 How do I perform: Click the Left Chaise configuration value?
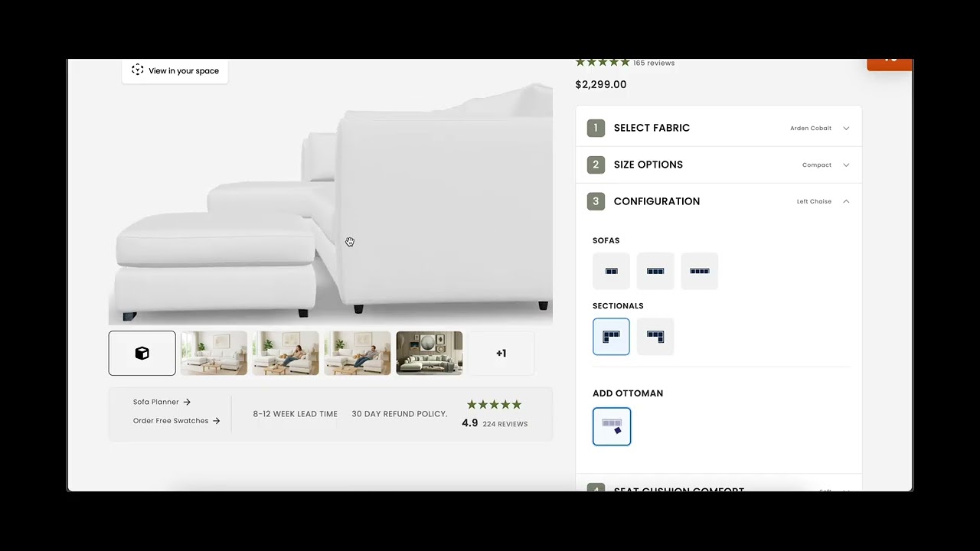(814, 202)
